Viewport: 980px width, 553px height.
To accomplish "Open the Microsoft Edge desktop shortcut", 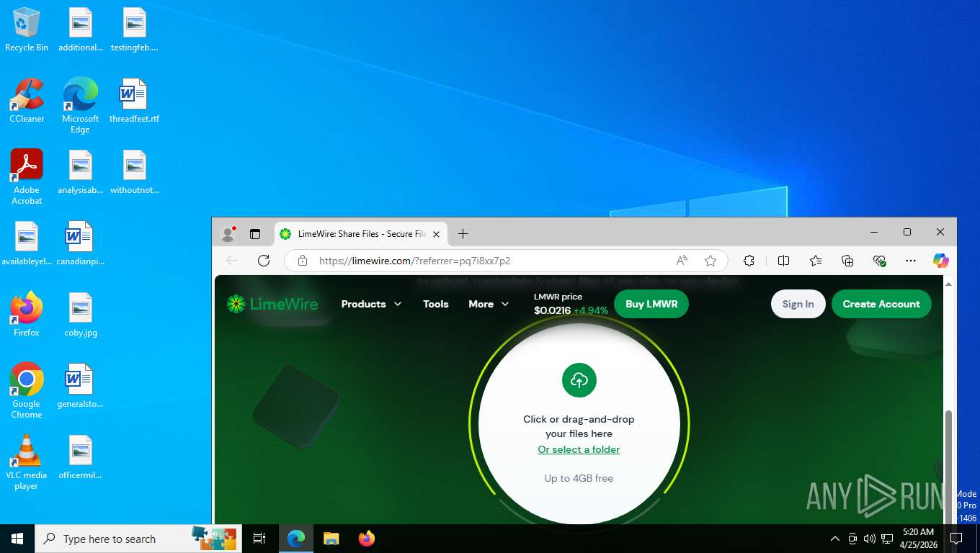I will (x=80, y=105).
